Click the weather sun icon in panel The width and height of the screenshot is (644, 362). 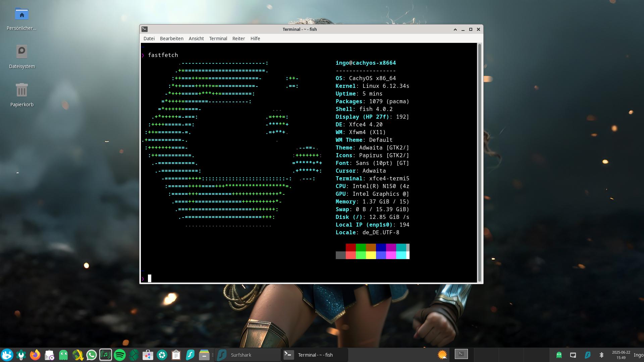pos(442,355)
